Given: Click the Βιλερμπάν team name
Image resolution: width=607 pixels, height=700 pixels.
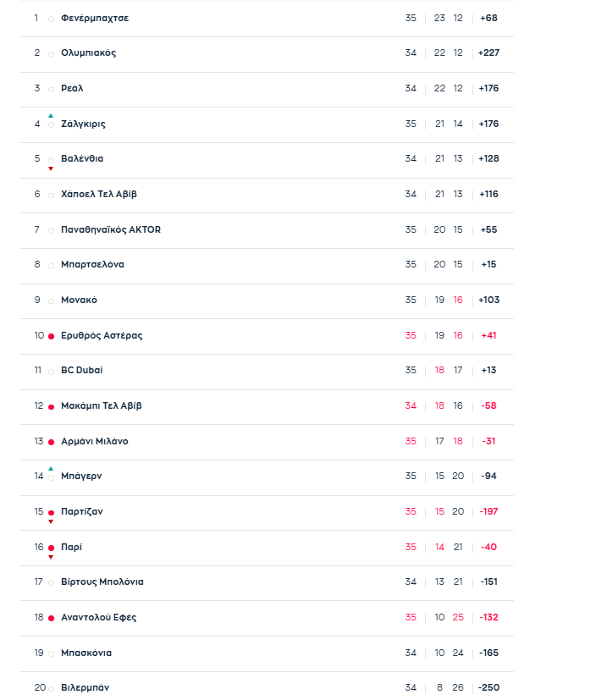Looking at the screenshot, I should pos(85,687).
